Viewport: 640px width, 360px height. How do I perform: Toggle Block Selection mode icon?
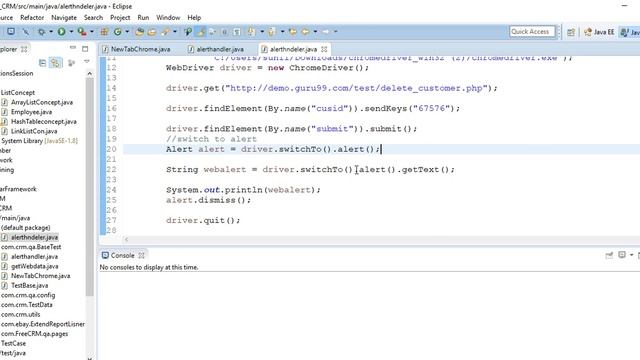click(x=224, y=31)
